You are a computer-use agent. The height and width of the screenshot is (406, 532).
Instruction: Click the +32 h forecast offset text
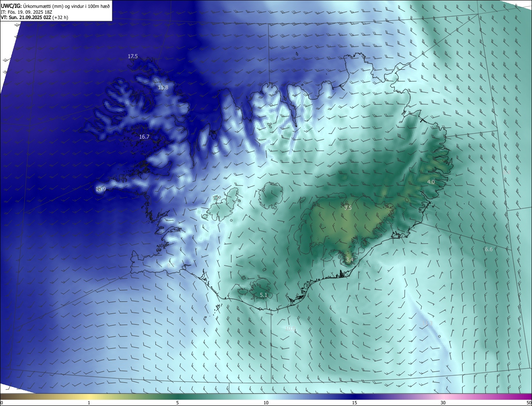(60, 17)
